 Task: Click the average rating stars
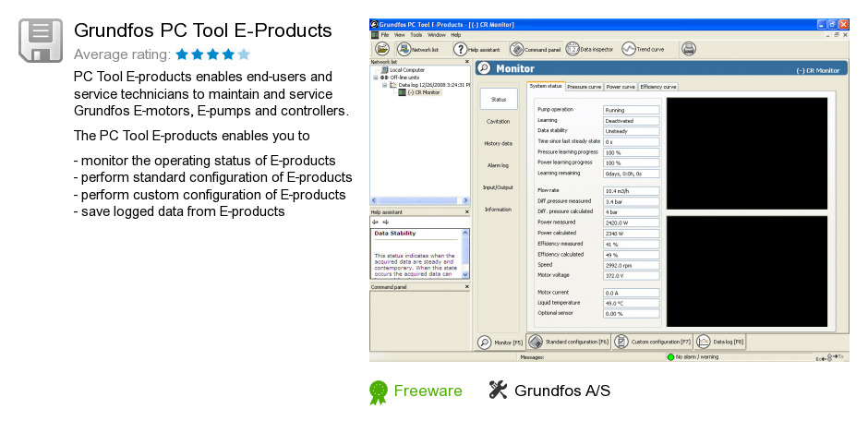point(213,54)
